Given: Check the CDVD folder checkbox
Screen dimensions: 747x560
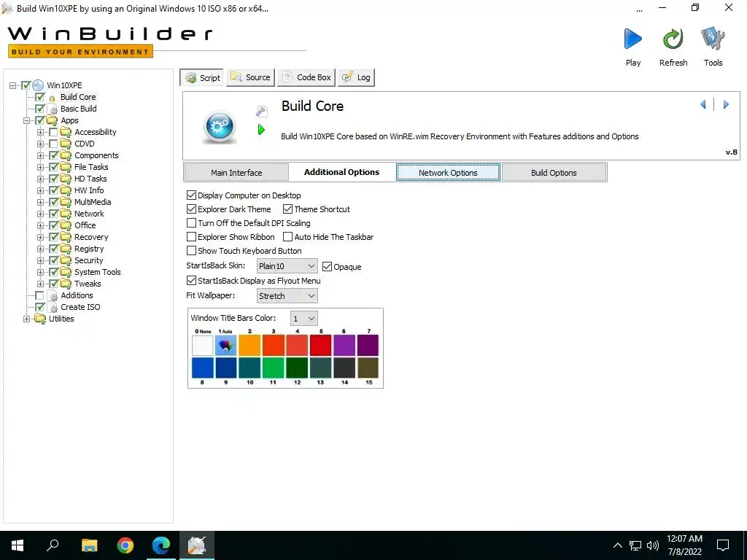Looking at the screenshot, I should 53,144.
